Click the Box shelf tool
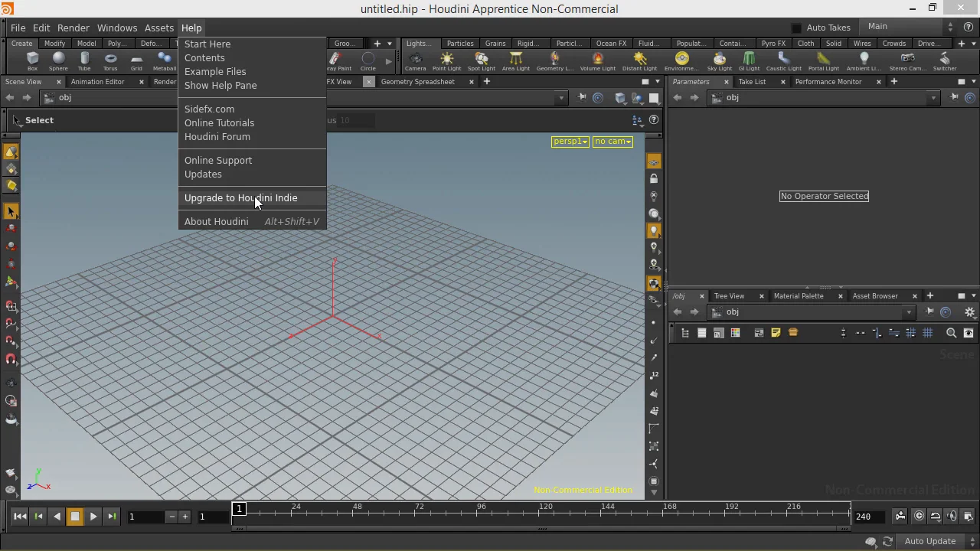This screenshot has width=980, height=551. click(32, 60)
